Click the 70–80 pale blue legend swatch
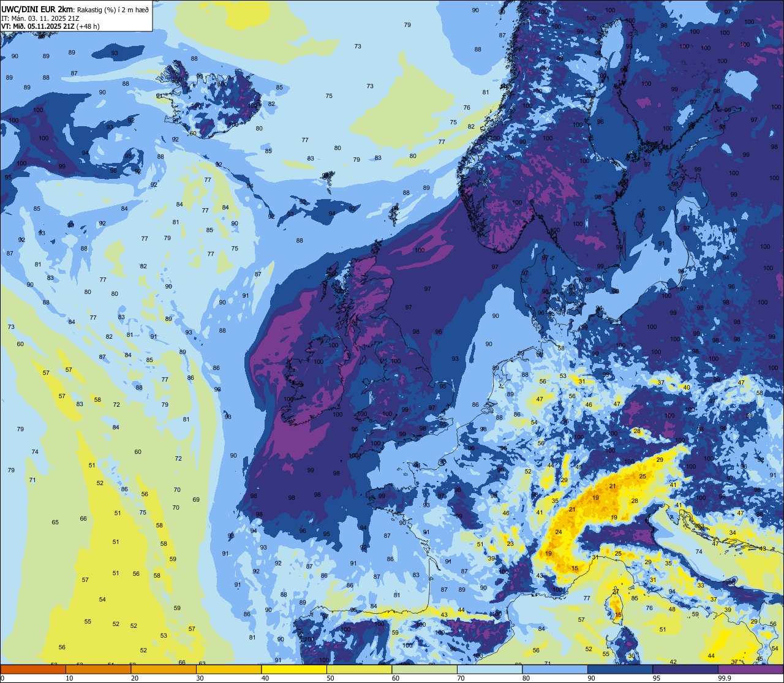Image resolution: width=784 pixels, height=683 pixels. (x=489, y=669)
